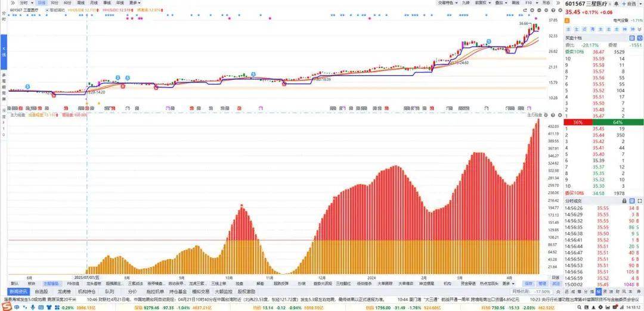Image resolution: width=644 pixels, height=311 pixels.
Task: Switch to the 60分 period
Action: [x=67, y=3]
